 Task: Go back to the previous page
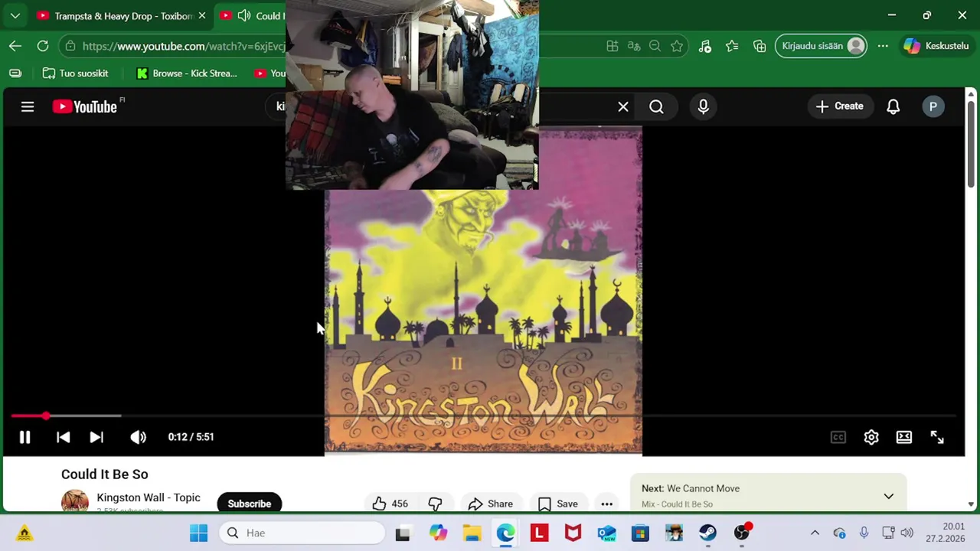pyautogui.click(x=15, y=46)
